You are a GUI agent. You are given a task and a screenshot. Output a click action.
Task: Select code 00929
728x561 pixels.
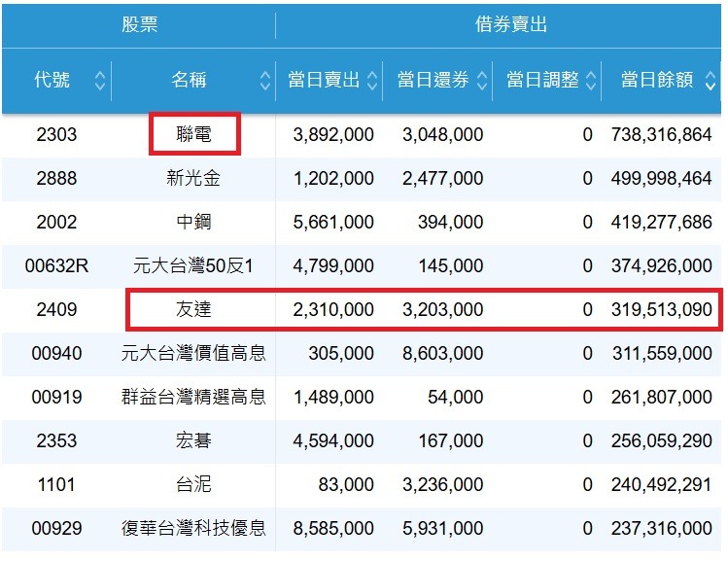(56, 529)
